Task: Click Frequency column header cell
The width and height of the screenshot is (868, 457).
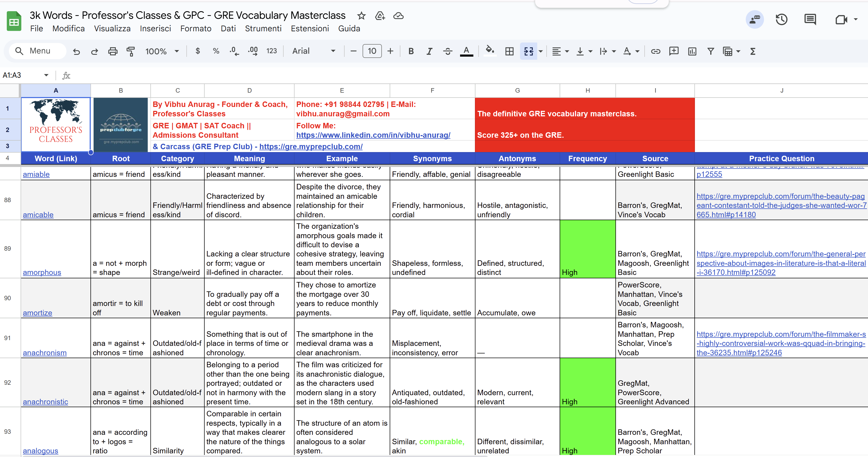Action: (x=587, y=159)
